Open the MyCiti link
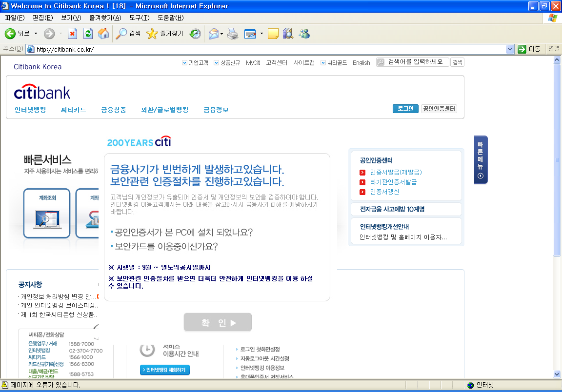The height and width of the screenshot is (392, 562). pos(253,63)
